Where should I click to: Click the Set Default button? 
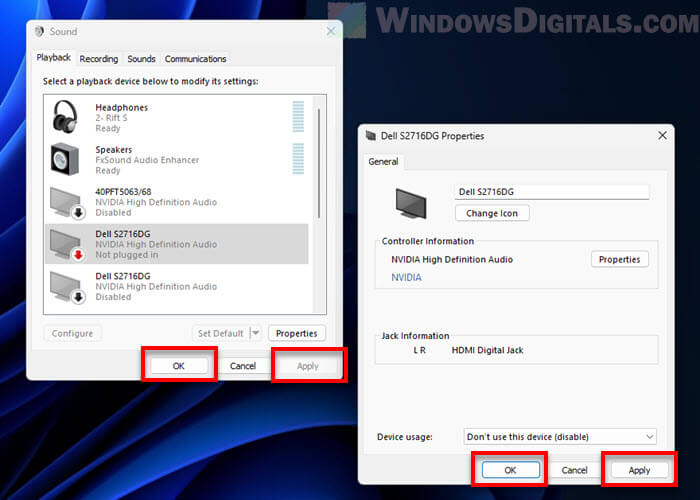pos(221,333)
